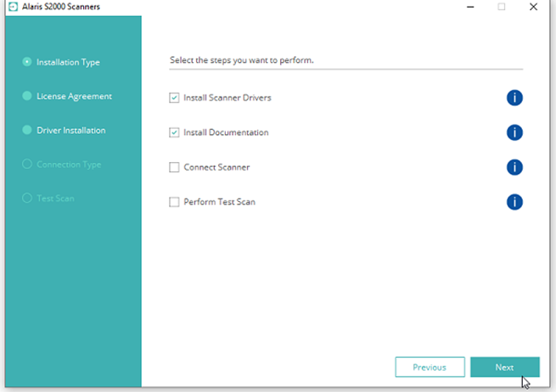This screenshot has width=556, height=392.
Task: Open info for Perform Test Scan
Action: click(514, 202)
